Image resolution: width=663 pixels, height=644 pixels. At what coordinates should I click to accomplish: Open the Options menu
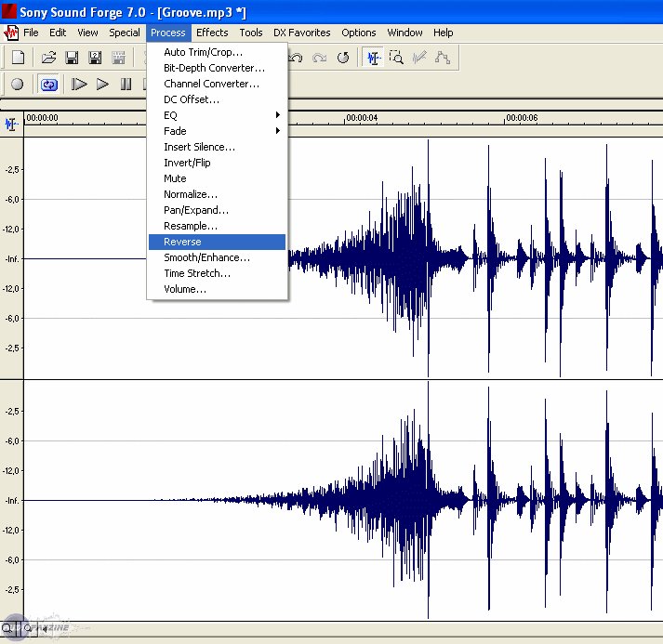[359, 33]
